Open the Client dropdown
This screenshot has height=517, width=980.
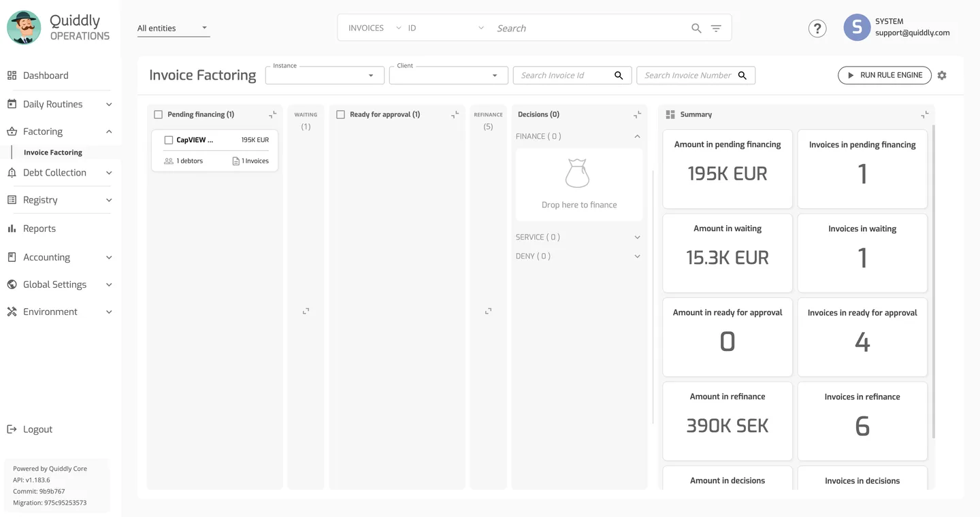tap(448, 75)
